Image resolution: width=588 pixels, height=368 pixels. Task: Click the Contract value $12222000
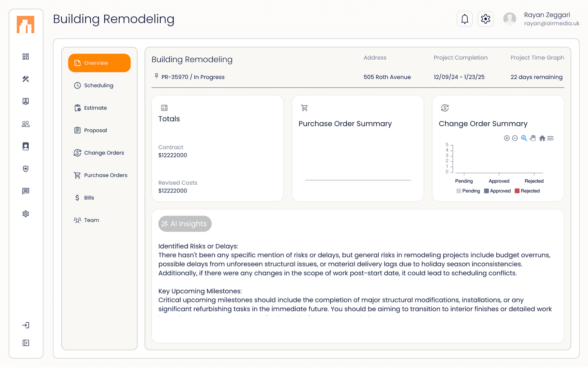[x=172, y=155]
